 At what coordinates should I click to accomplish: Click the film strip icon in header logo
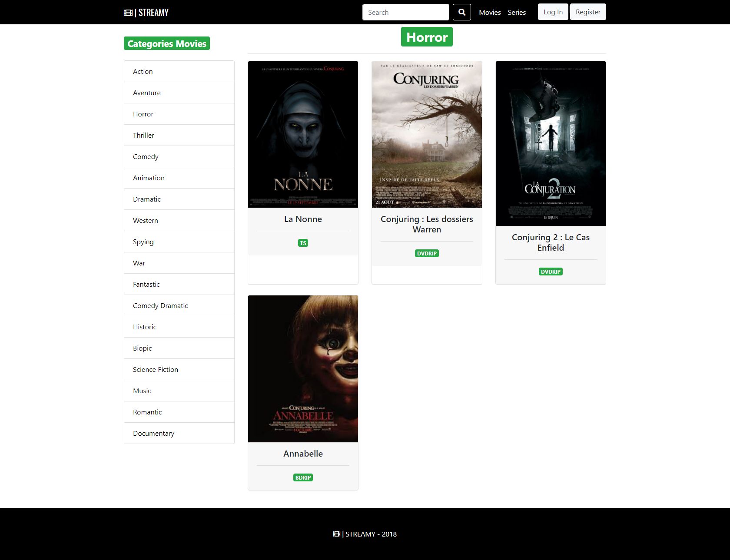point(128,13)
